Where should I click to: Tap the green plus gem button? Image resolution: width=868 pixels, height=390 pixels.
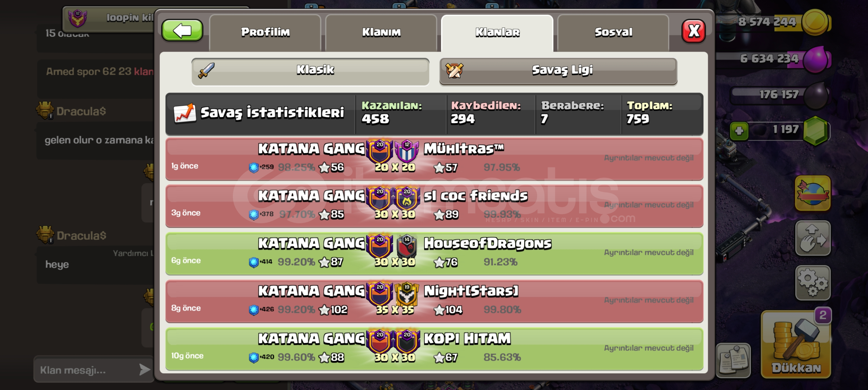(x=739, y=130)
